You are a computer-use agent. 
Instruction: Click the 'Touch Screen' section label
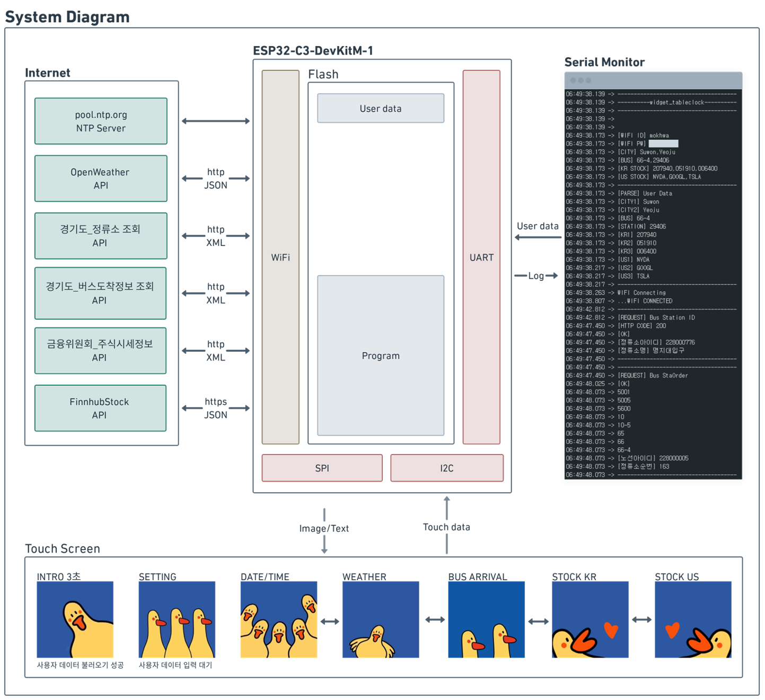63,548
